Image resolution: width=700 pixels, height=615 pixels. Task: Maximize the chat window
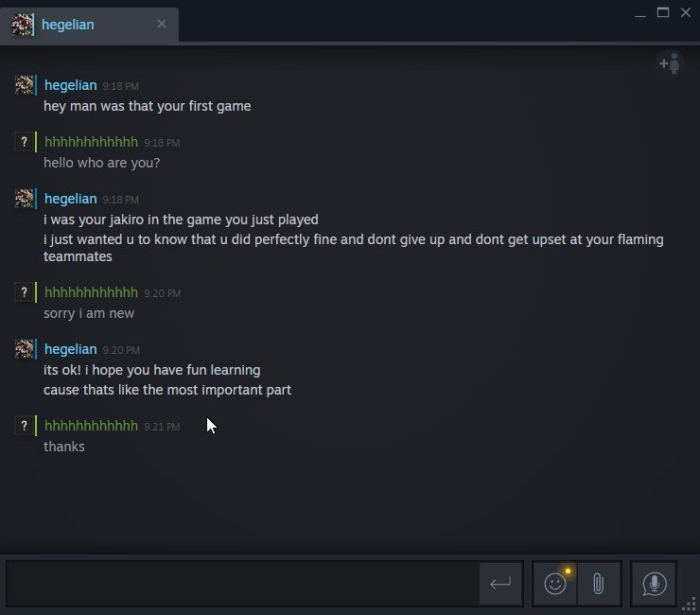click(x=663, y=12)
